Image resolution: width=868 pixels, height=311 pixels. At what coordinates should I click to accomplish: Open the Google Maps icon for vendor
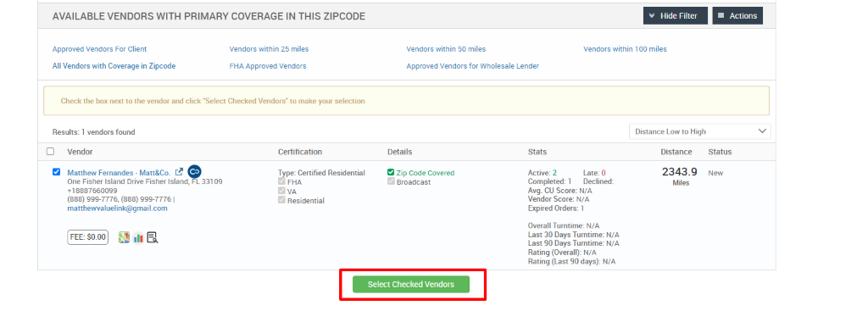[125, 237]
